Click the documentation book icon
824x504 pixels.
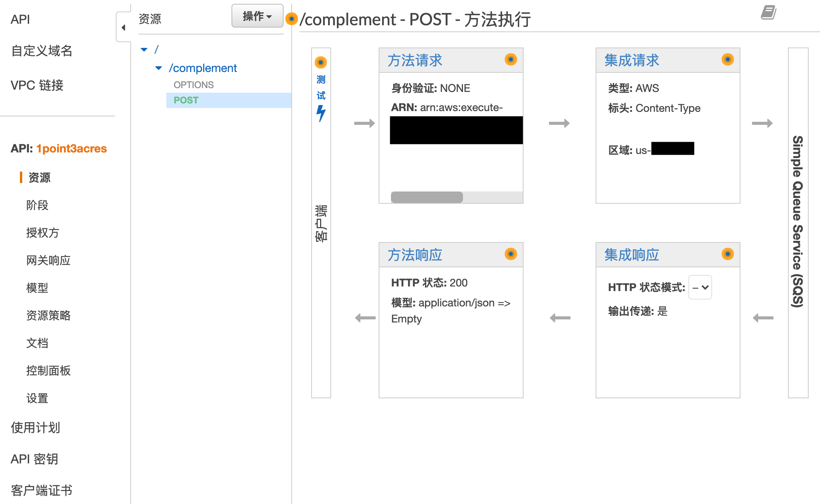tap(768, 12)
